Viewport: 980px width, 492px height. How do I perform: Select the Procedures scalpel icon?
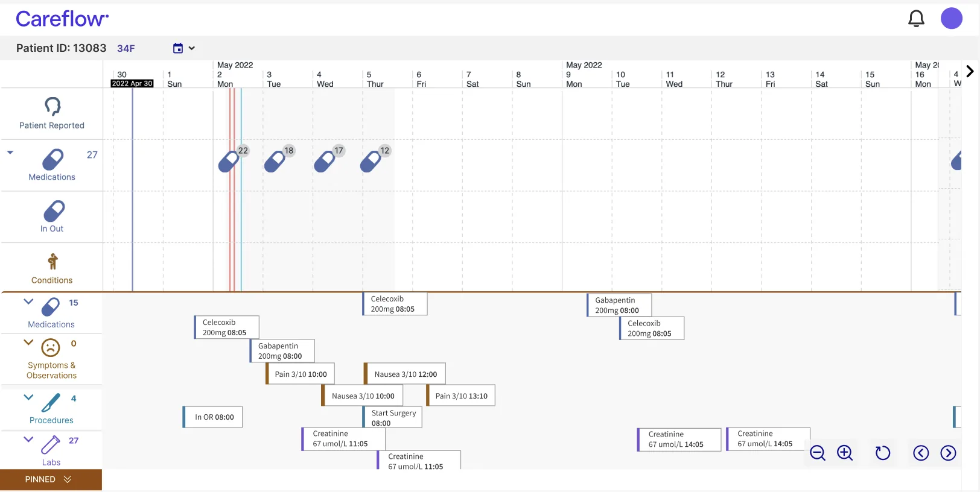coord(51,403)
